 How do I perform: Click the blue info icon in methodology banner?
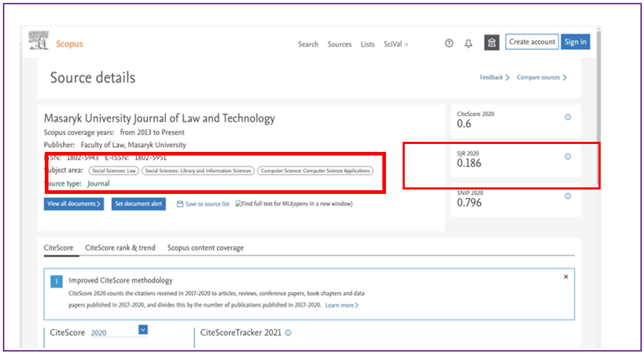point(56,281)
